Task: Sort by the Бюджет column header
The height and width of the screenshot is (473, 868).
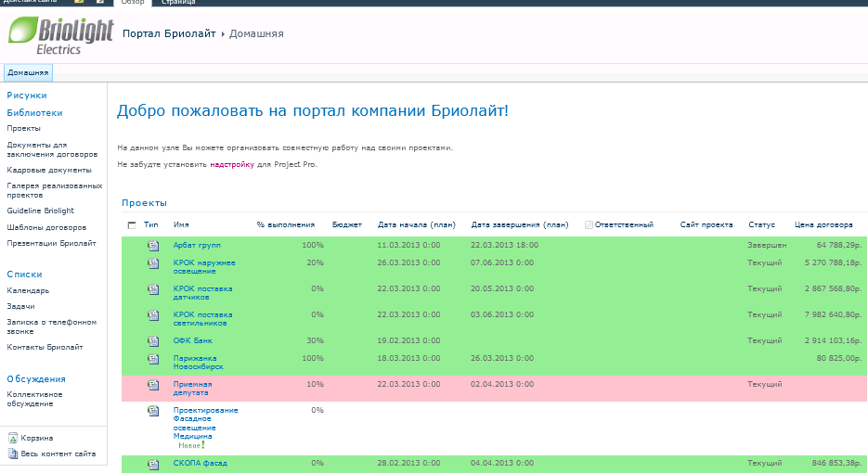Action: [x=346, y=224]
